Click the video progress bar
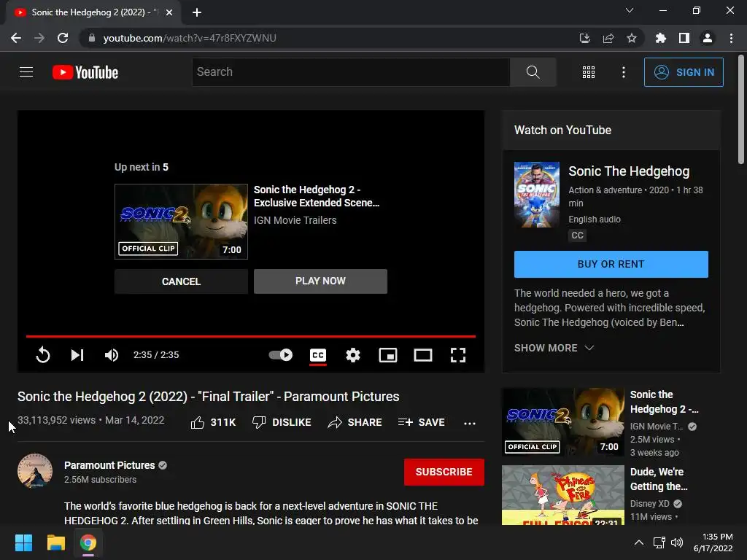The height and width of the screenshot is (560, 747). (251, 336)
